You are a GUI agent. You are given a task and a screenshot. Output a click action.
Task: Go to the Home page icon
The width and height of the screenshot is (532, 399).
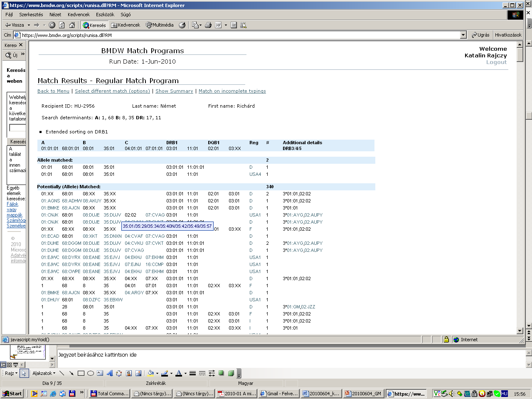(x=72, y=25)
